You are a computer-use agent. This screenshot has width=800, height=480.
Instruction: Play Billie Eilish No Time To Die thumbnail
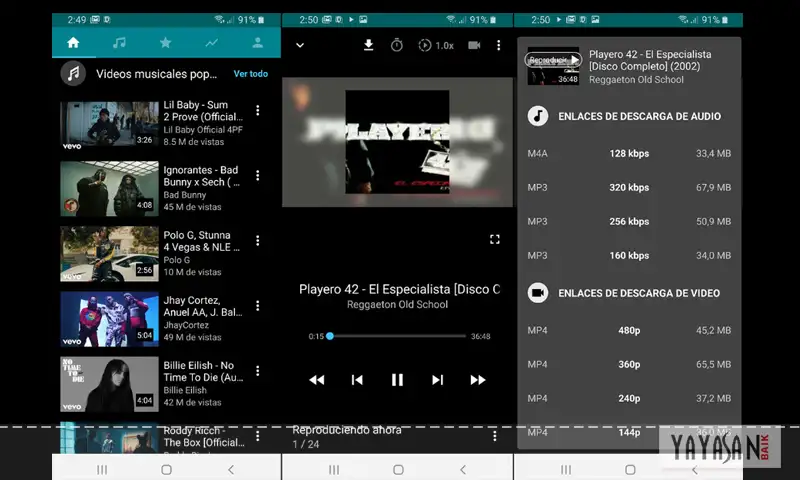(x=109, y=384)
